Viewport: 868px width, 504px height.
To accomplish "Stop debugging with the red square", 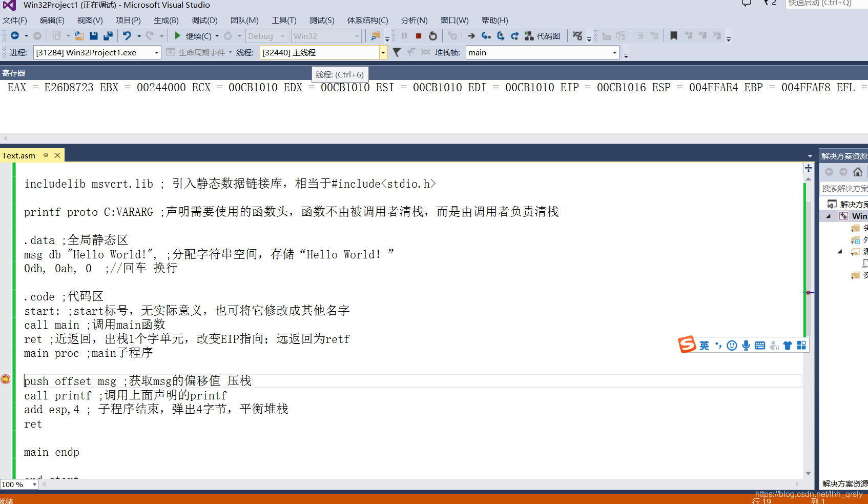I will coord(419,36).
